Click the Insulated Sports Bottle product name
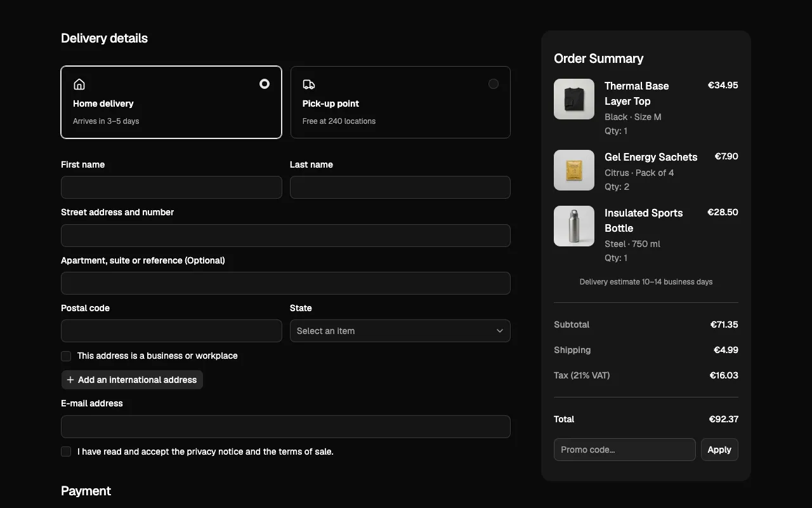This screenshot has width=812, height=508. (644, 220)
